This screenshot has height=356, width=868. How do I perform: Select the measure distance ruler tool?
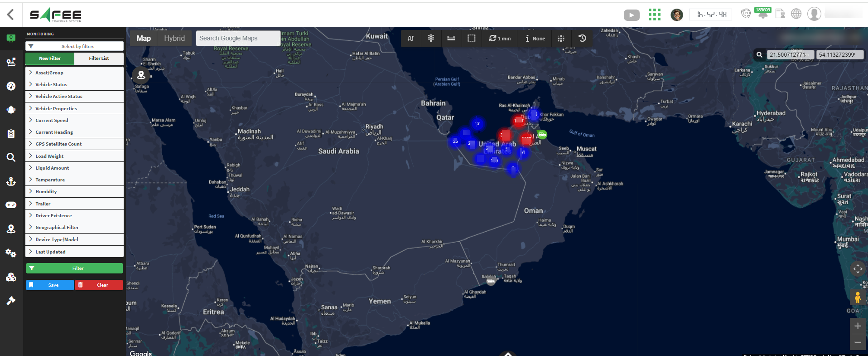pos(451,39)
